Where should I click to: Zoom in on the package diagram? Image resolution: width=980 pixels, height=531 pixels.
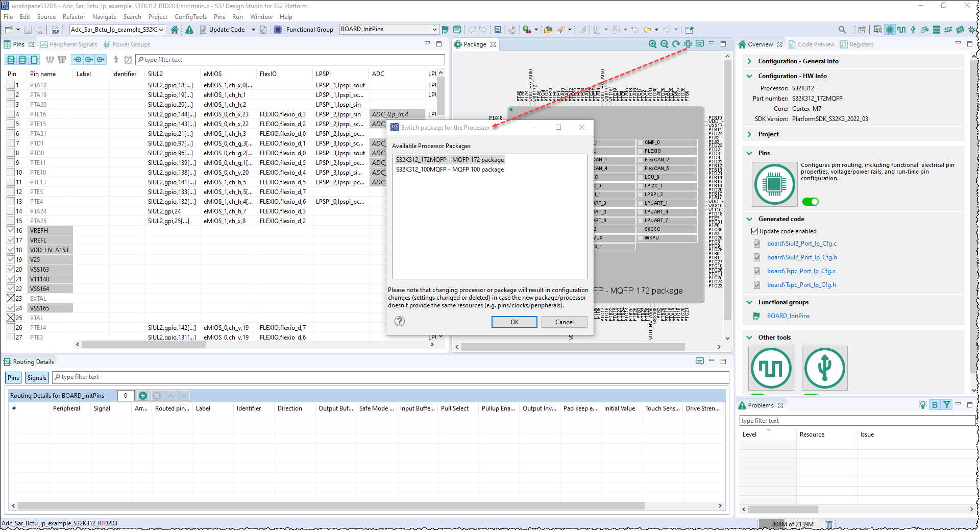[x=652, y=44]
